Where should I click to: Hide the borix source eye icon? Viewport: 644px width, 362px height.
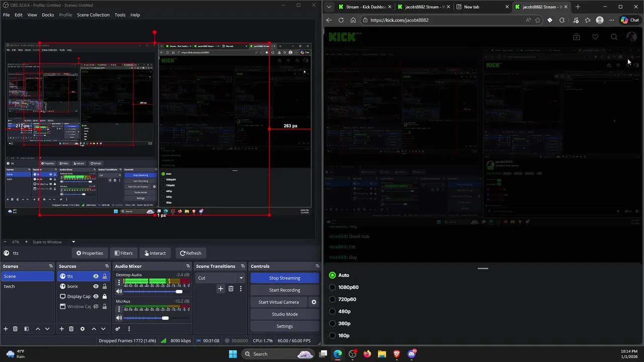[x=96, y=287]
